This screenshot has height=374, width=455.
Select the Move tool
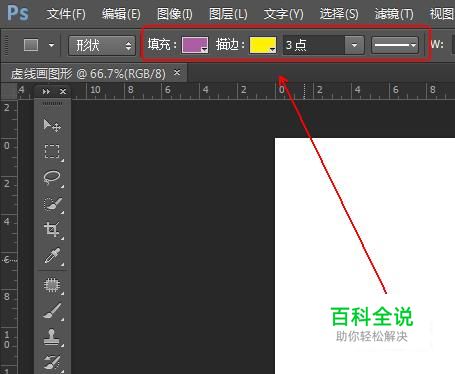(x=52, y=125)
